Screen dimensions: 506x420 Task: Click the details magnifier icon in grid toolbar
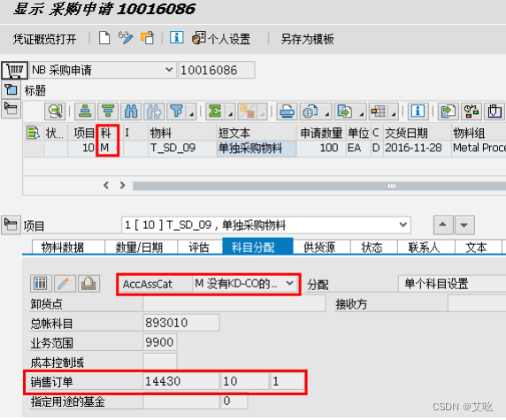(x=55, y=111)
